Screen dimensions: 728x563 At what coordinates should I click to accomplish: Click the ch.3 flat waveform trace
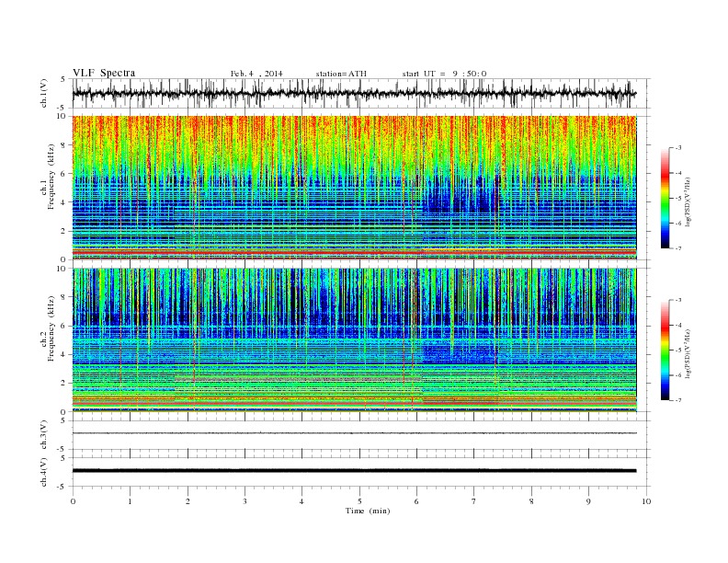(x=354, y=433)
